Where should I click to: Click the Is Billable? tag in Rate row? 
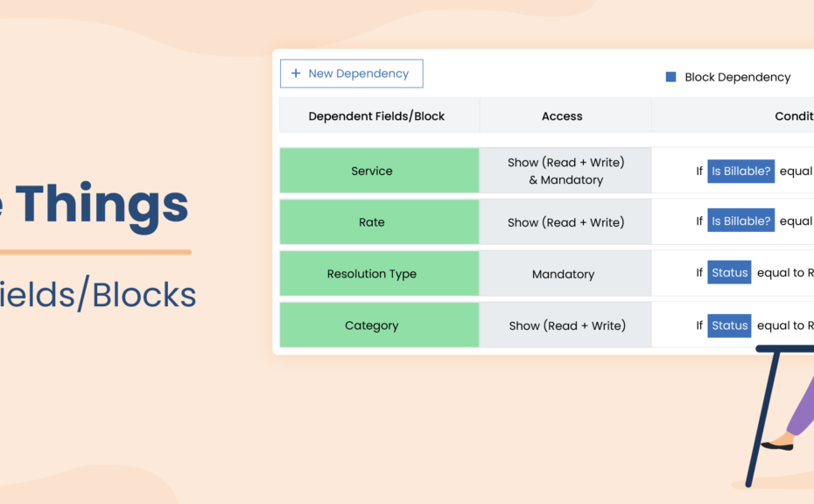tap(740, 221)
